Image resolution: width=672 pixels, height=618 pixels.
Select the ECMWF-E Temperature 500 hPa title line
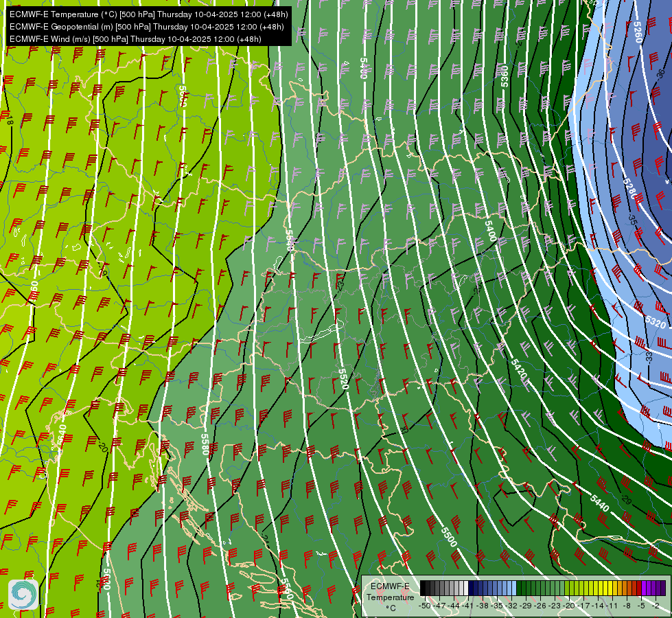pyautogui.click(x=148, y=14)
